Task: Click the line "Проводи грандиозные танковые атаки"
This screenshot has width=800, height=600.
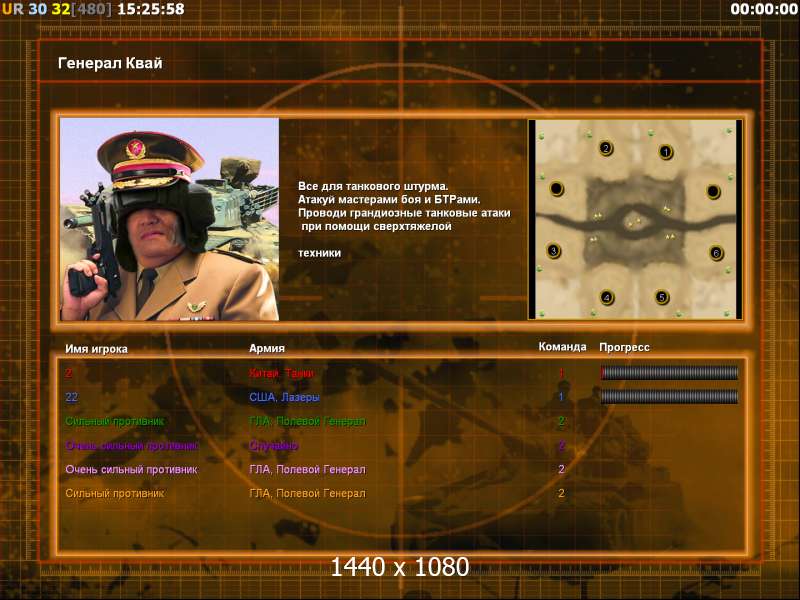Action: pyautogui.click(x=404, y=213)
